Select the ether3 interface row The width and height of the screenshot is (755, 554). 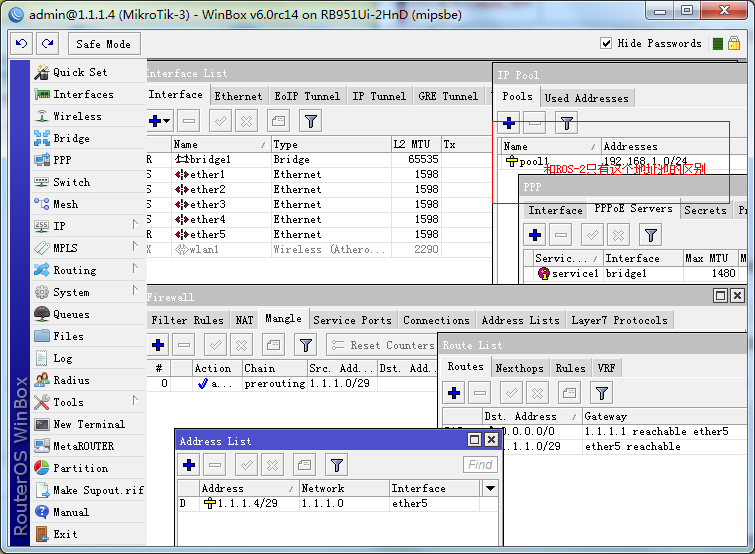coord(319,205)
